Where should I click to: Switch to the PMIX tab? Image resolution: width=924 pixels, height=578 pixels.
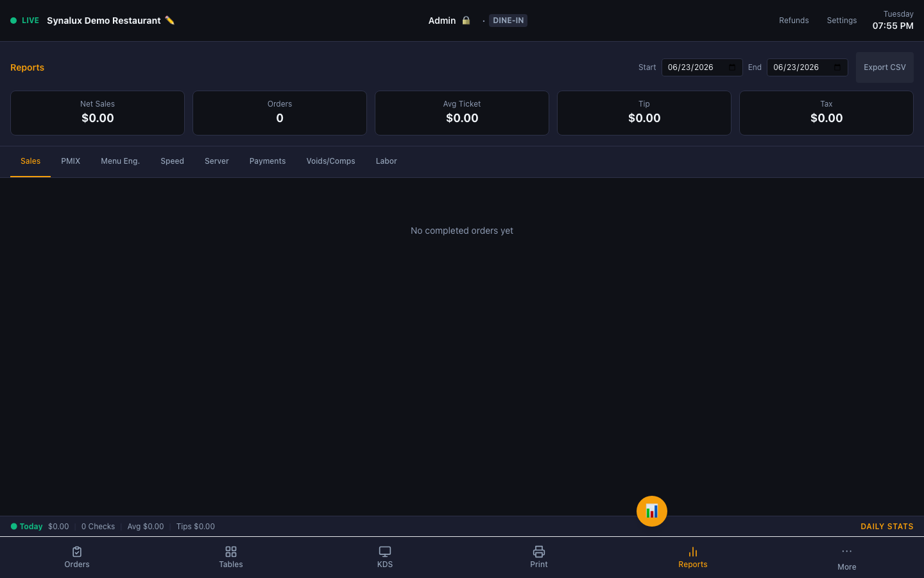pos(71,161)
